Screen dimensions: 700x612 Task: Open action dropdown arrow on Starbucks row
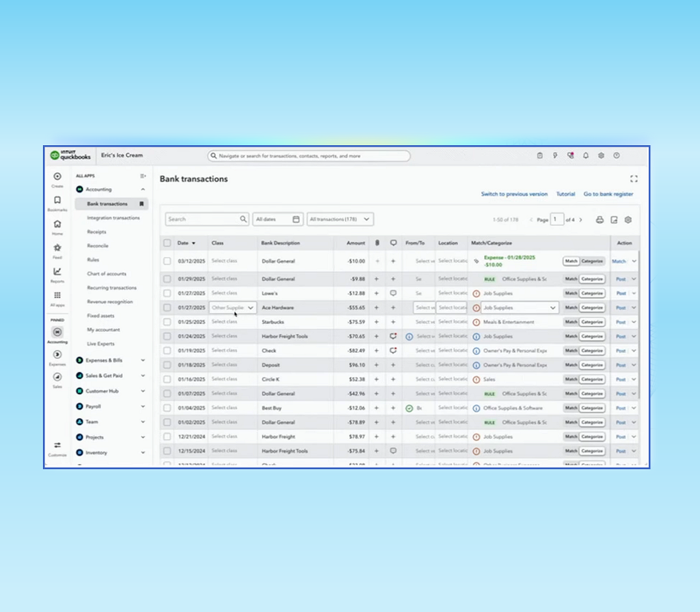634,322
